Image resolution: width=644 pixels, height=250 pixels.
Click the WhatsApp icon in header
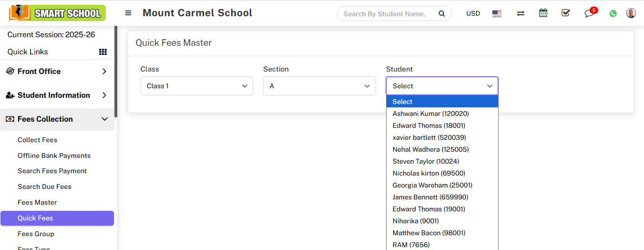tap(613, 13)
